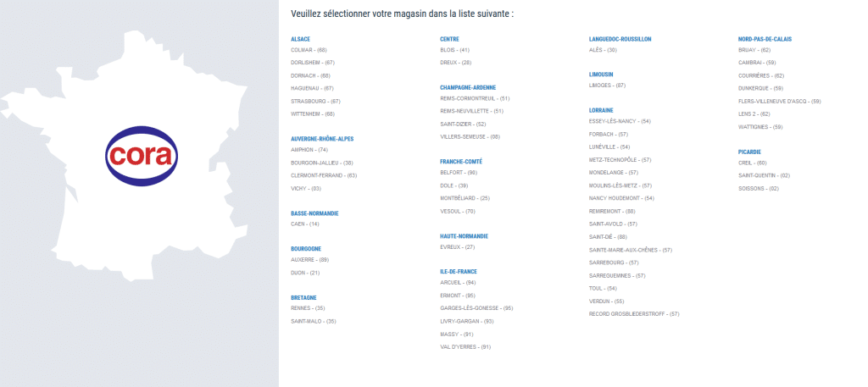Open the Clermont-Ferrand store link
The width and height of the screenshot is (868, 387).
324,175
